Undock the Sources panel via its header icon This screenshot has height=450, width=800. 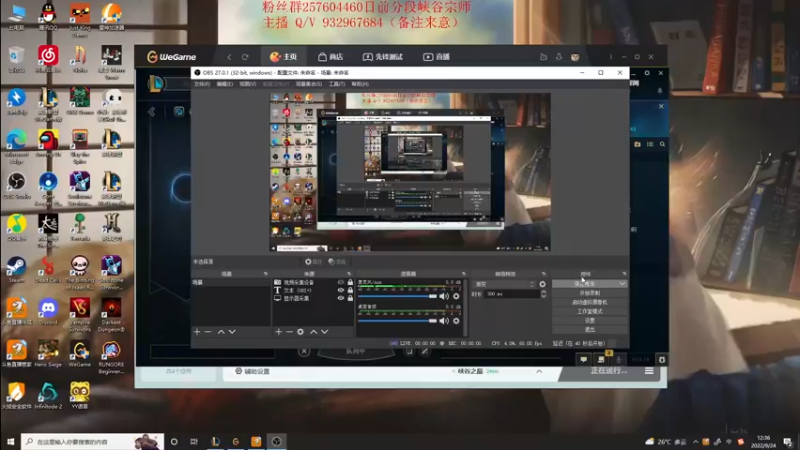tap(349, 274)
